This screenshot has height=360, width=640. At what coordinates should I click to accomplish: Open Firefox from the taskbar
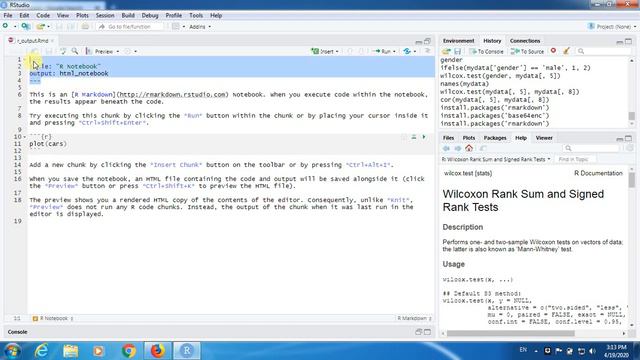point(157,351)
